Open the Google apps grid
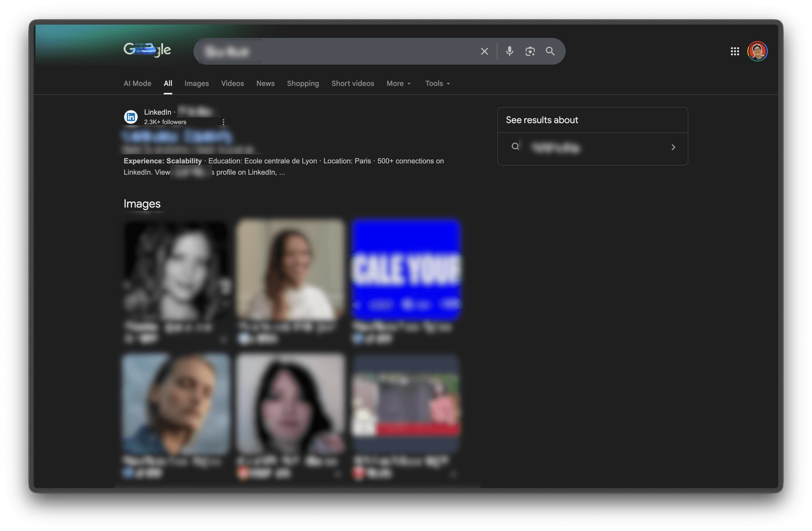 click(x=735, y=51)
